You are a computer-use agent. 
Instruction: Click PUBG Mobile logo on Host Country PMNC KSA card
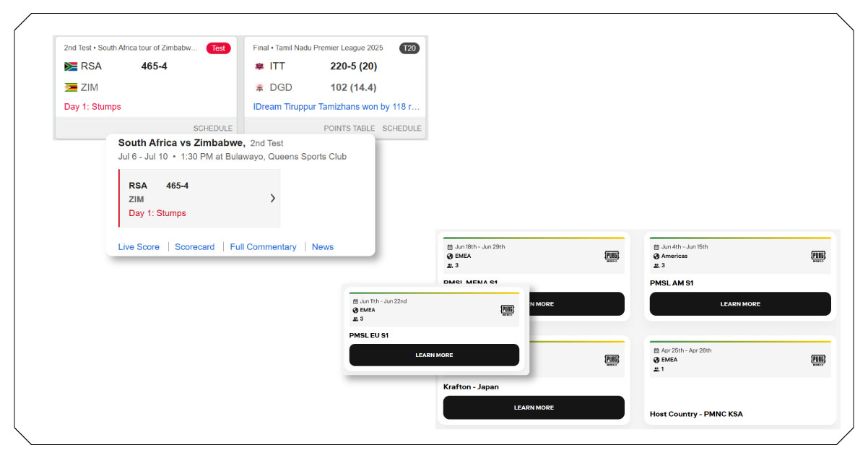818,360
